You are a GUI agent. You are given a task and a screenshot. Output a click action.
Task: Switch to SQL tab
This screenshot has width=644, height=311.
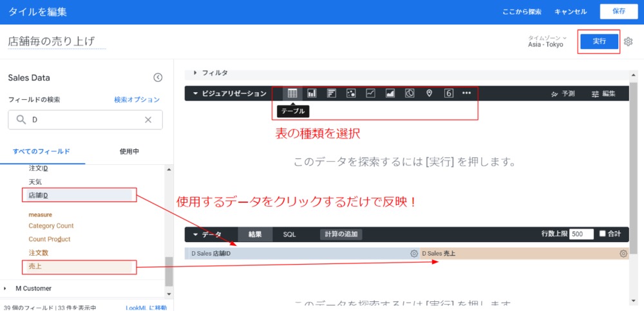pos(290,234)
